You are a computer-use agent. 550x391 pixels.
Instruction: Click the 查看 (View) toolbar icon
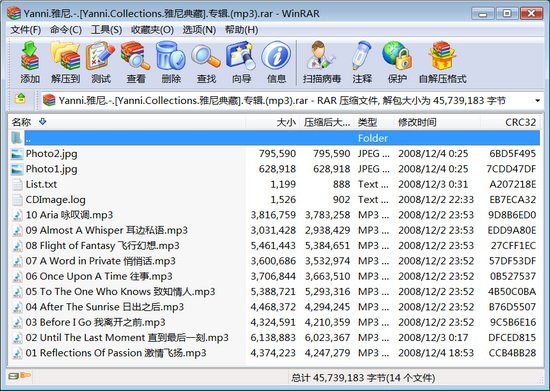coord(136,56)
